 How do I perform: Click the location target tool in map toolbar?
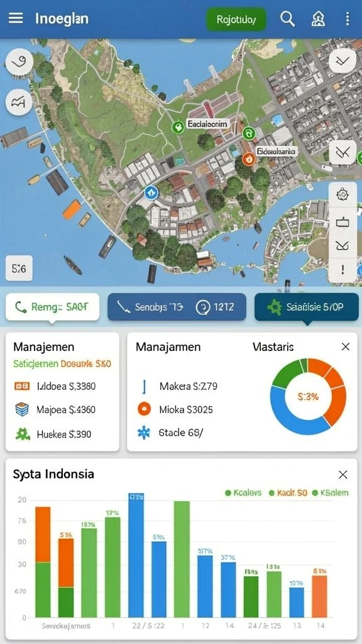(343, 194)
